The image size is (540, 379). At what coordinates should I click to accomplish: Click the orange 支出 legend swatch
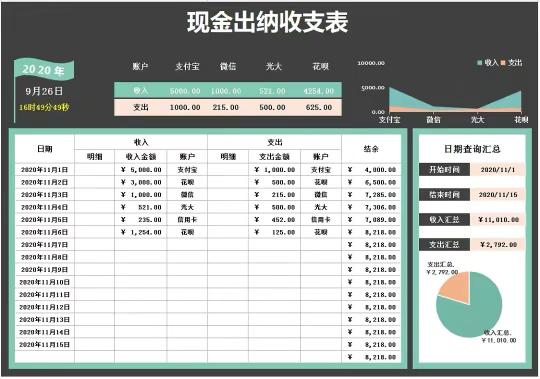[x=503, y=63]
